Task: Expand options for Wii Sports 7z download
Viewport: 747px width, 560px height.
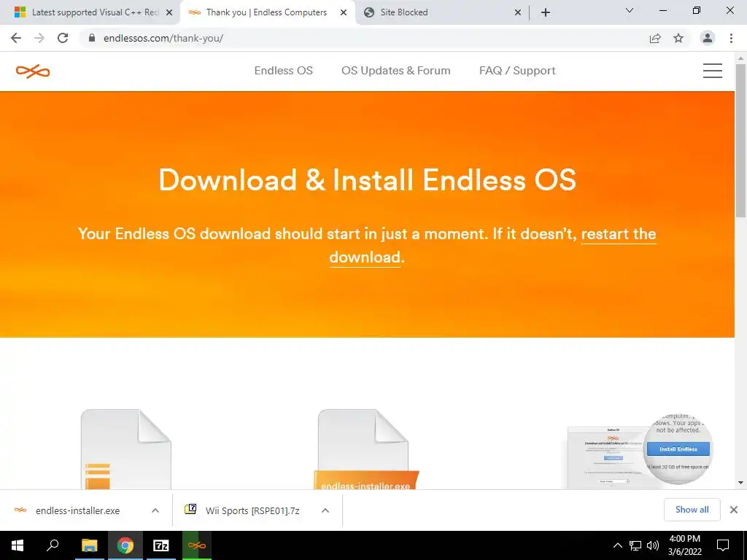Action: point(325,510)
